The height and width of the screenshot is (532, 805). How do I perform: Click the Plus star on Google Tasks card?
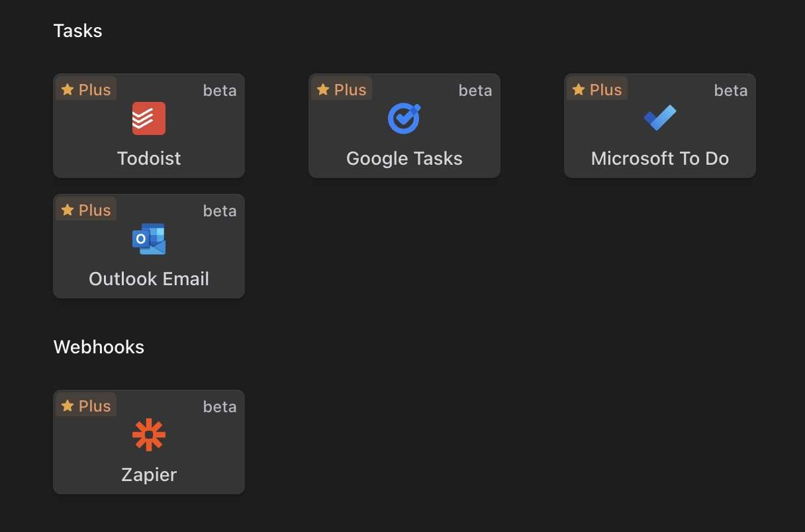(x=322, y=89)
